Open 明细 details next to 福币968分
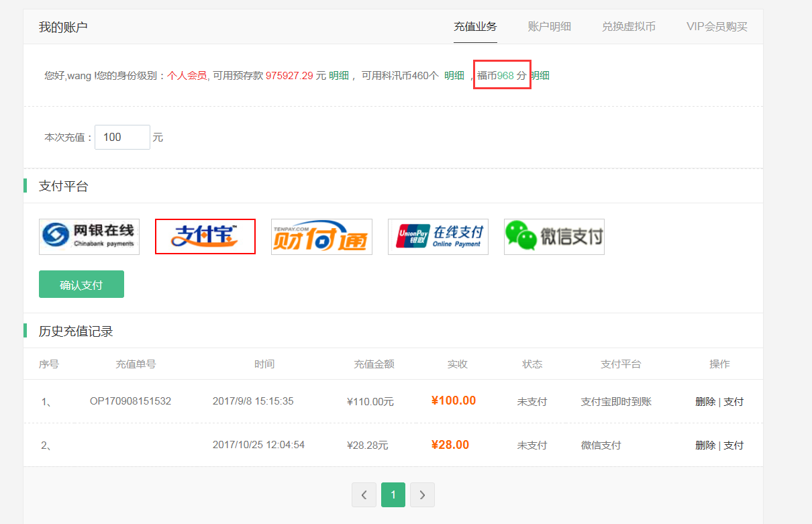812x524 pixels. click(540, 75)
